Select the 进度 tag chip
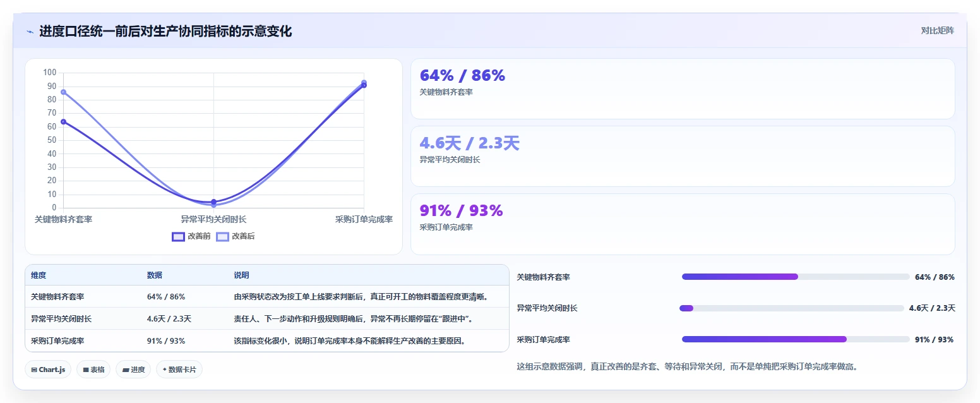The width and height of the screenshot is (980, 403). (x=133, y=370)
